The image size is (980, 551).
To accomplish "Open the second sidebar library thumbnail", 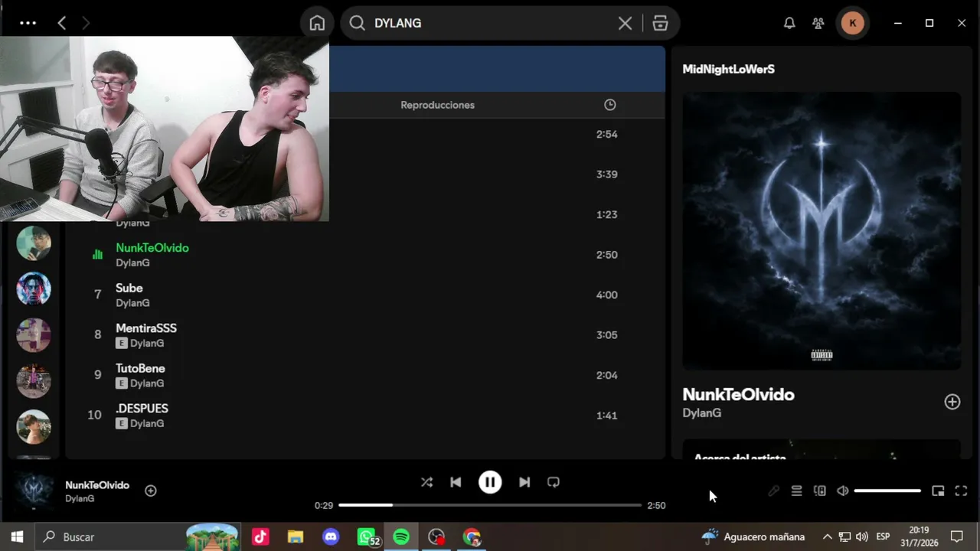I will click(x=34, y=289).
